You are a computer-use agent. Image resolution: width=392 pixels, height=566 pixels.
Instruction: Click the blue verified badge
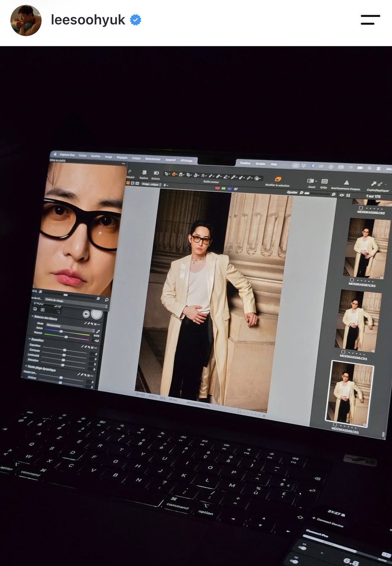(135, 20)
